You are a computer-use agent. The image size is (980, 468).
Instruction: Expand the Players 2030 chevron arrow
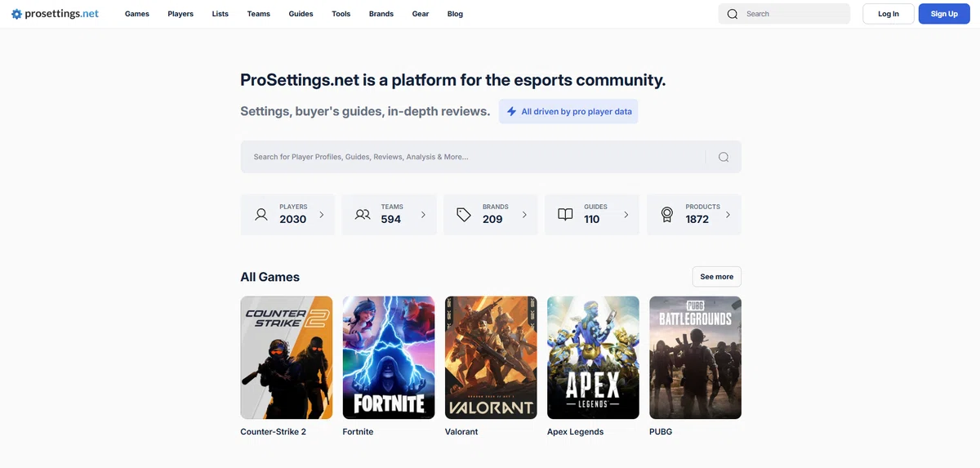point(322,215)
